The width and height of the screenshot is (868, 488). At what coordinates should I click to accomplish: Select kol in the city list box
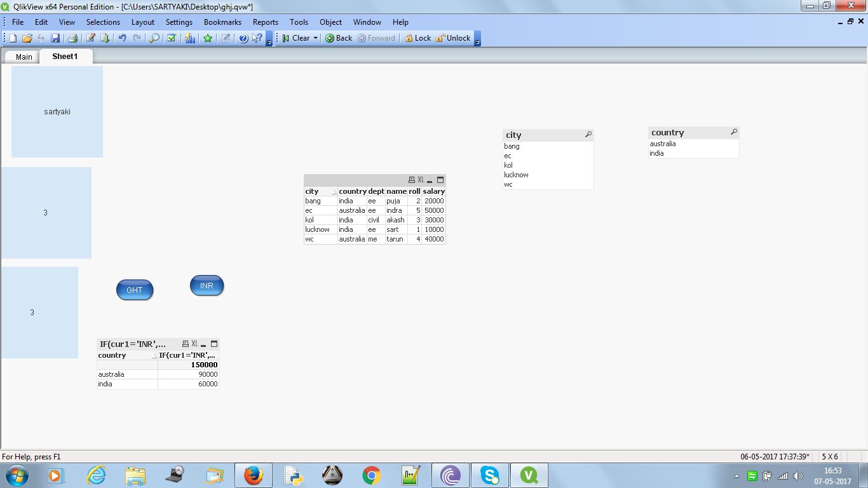point(548,165)
